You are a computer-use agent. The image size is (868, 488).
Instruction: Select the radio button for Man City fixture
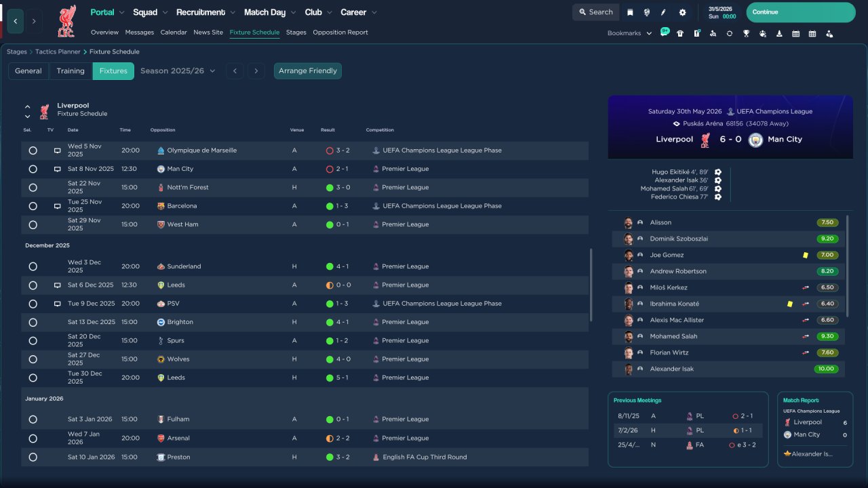coord(33,169)
